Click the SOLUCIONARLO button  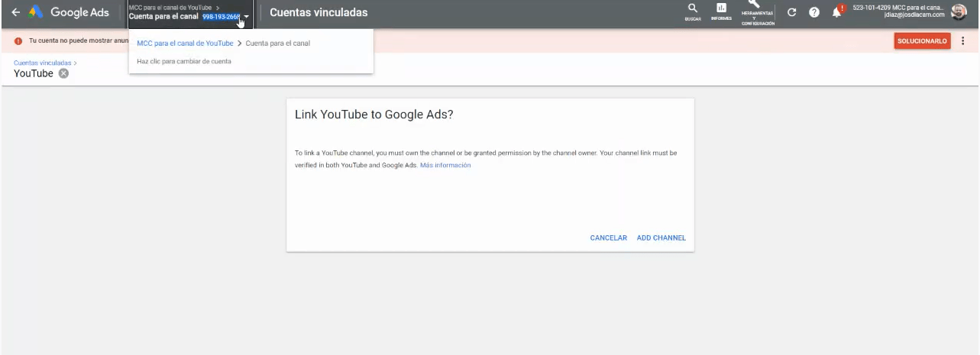pyautogui.click(x=922, y=41)
